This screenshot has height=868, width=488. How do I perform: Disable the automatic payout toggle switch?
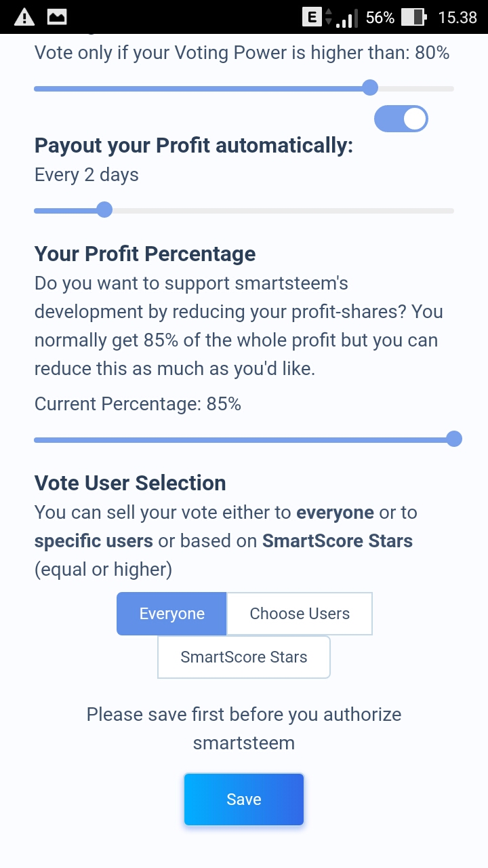pyautogui.click(x=401, y=119)
